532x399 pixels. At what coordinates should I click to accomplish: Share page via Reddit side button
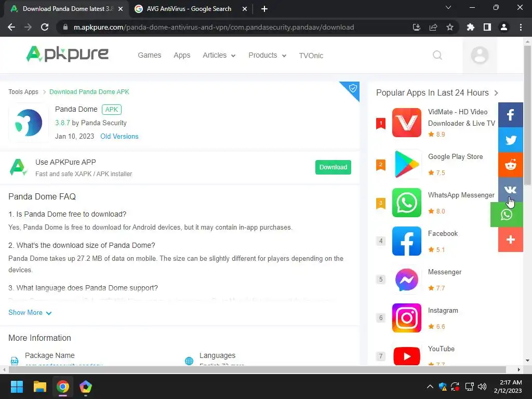[x=511, y=165]
